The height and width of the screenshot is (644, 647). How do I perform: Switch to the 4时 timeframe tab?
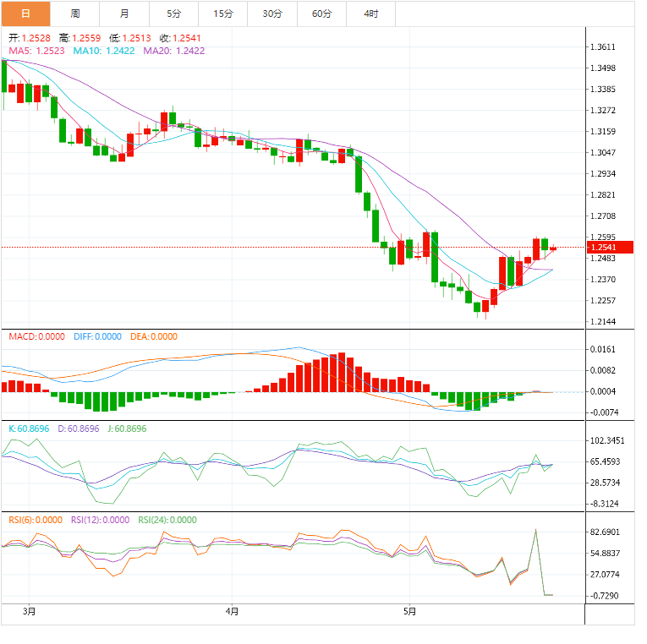(371, 14)
